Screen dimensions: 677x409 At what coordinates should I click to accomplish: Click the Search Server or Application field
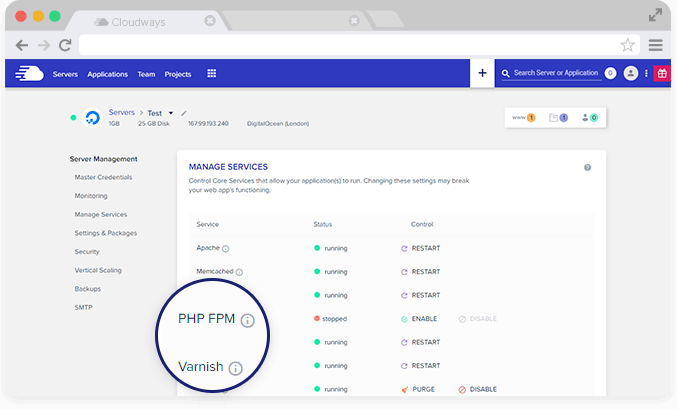tap(554, 73)
